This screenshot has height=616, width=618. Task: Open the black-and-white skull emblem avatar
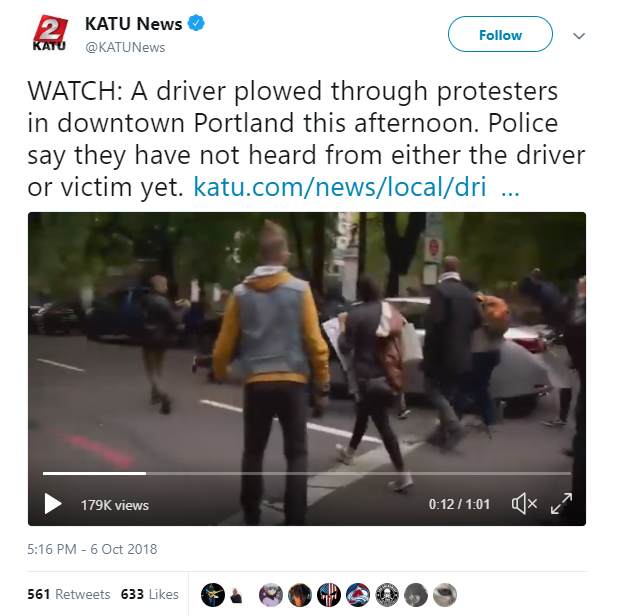click(x=387, y=595)
